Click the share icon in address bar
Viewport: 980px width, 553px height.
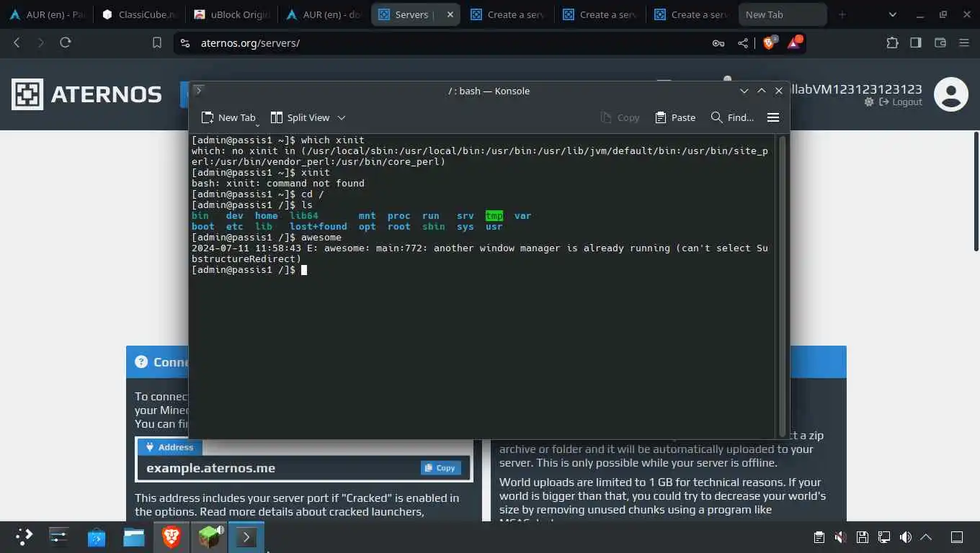pyautogui.click(x=743, y=43)
